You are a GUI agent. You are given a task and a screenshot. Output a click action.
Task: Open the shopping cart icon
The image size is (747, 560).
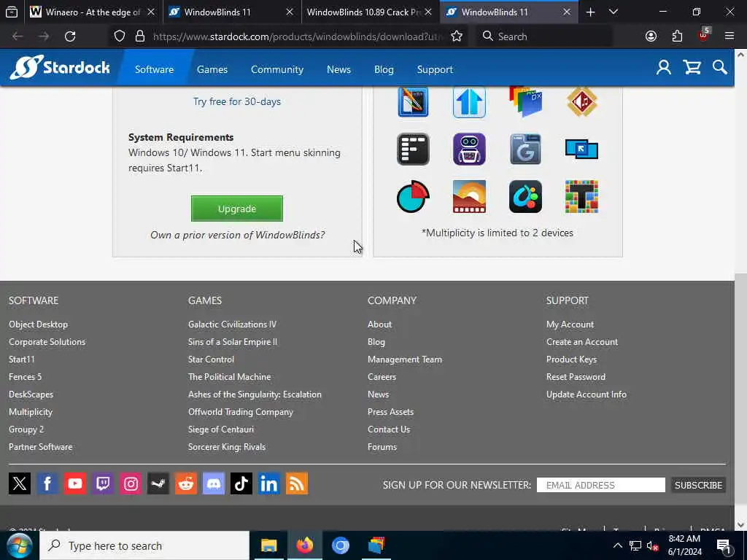(x=692, y=68)
